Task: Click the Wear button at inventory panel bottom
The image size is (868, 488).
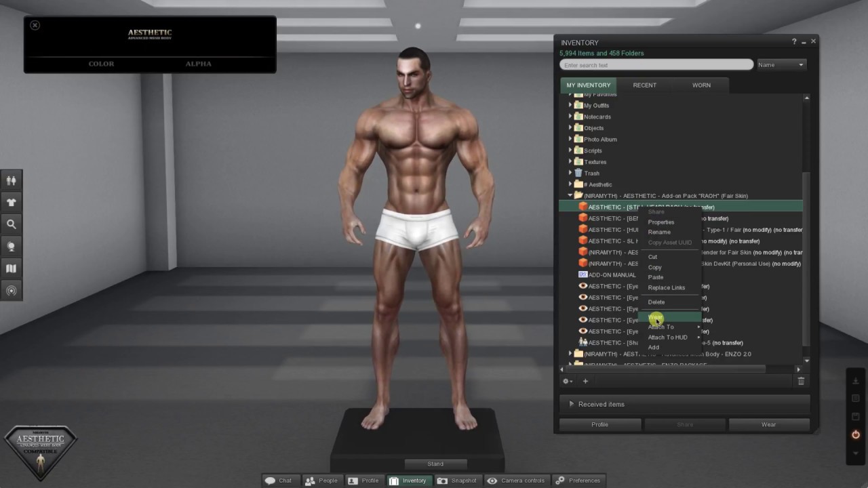Action: pos(769,425)
